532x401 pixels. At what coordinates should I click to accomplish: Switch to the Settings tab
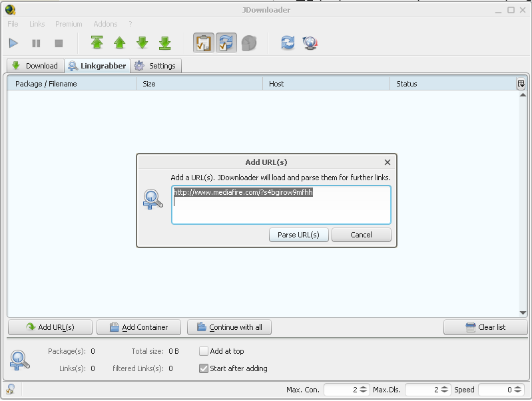click(156, 66)
